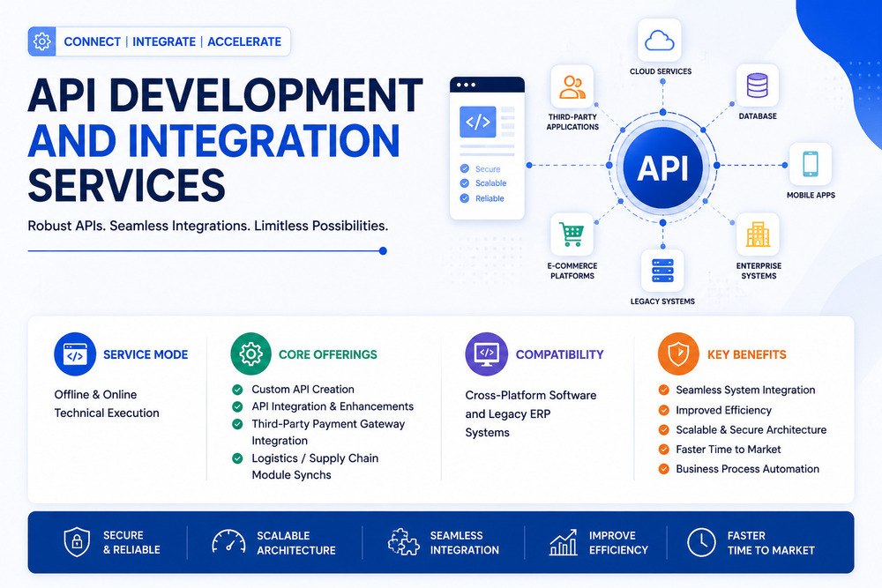Image resolution: width=882 pixels, height=588 pixels.
Task: Click the CORE OFFERINGS heading
Action: coord(328,354)
